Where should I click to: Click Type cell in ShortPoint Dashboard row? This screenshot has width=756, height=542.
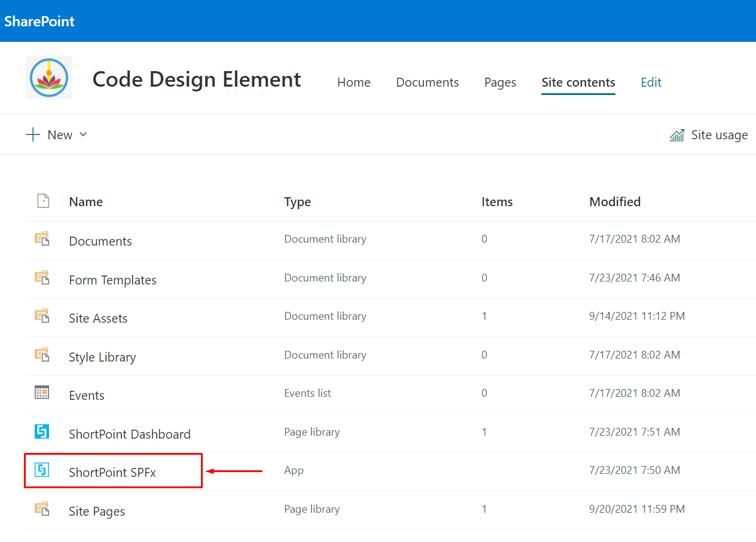point(312,432)
